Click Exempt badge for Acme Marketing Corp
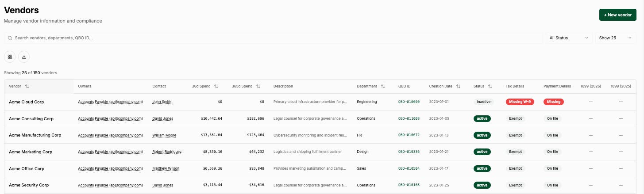644x194 pixels. click(515, 152)
